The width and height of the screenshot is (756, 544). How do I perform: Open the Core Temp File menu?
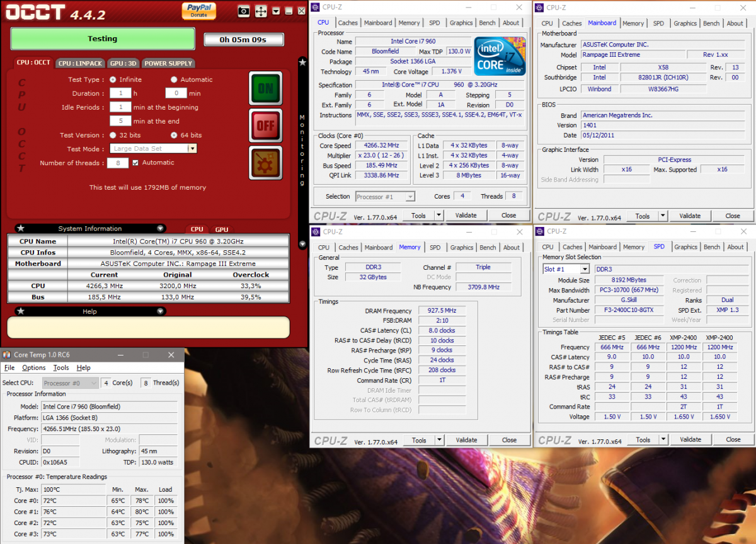[9, 367]
